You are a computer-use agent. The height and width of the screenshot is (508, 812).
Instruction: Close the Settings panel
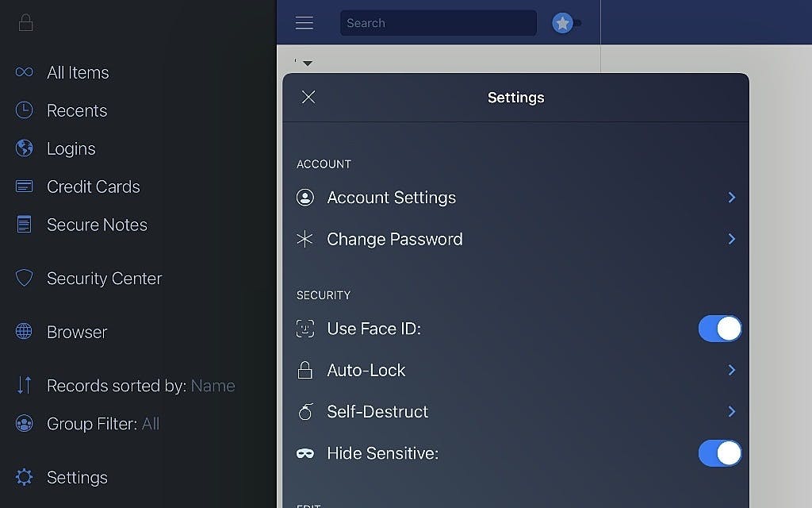(308, 97)
